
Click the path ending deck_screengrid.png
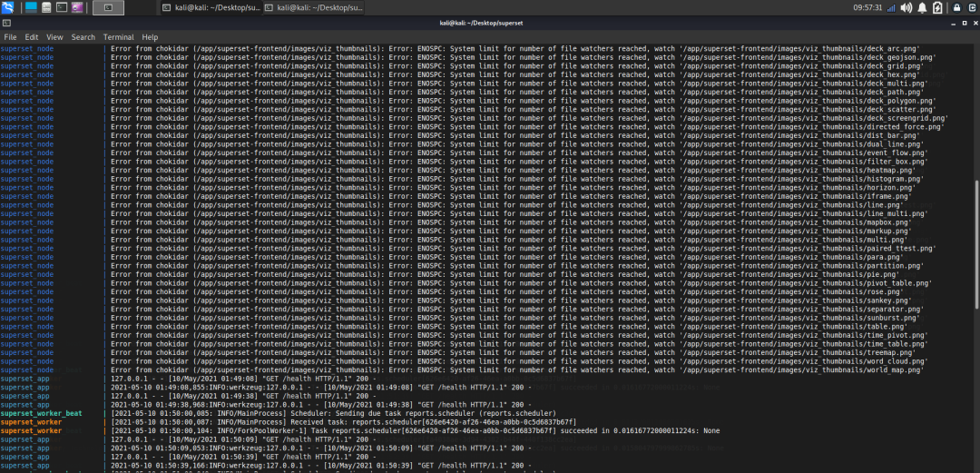[x=814, y=118]
